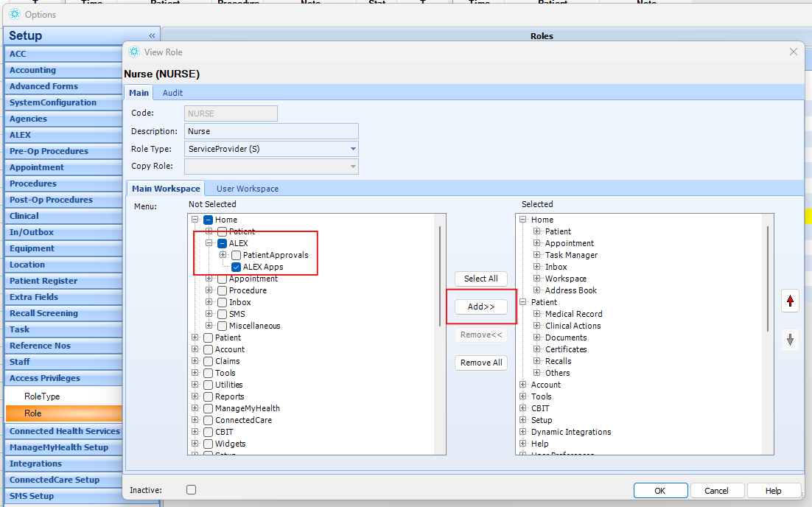The height and width of the screenshot is (507, 812).
Task: Click OK to save the role
Action: tap(660, 491)
